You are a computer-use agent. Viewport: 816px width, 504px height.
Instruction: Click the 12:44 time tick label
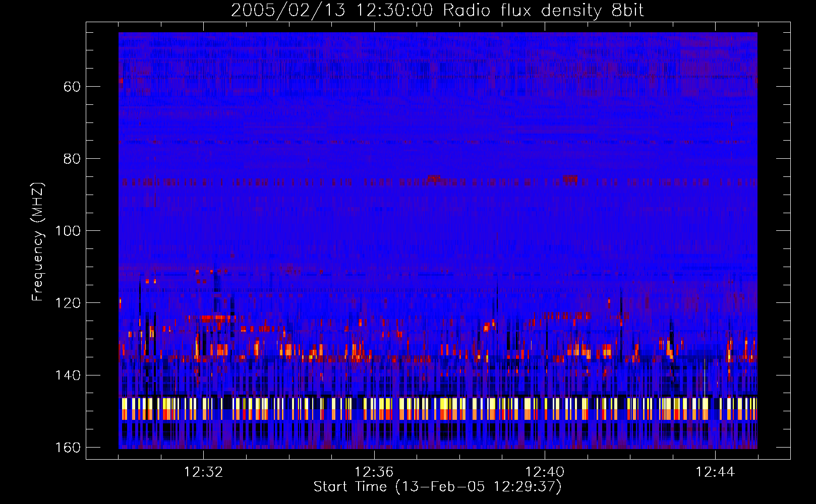click(715, 472)
